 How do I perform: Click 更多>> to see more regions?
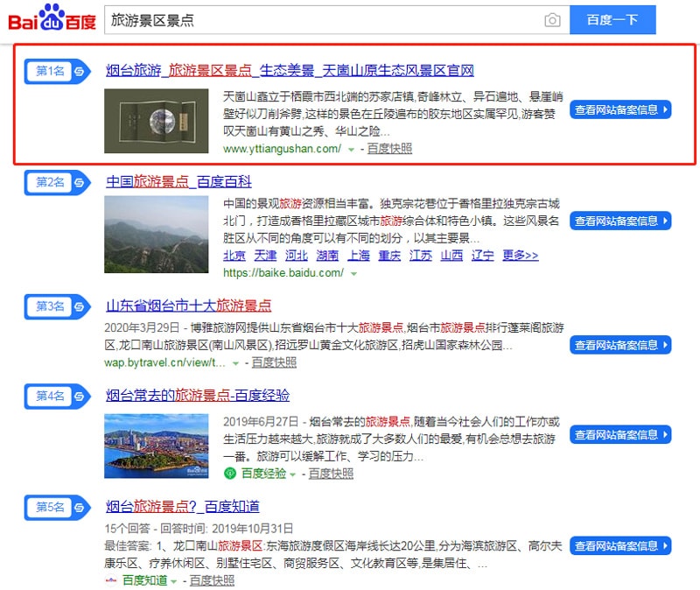coord(520,256)
